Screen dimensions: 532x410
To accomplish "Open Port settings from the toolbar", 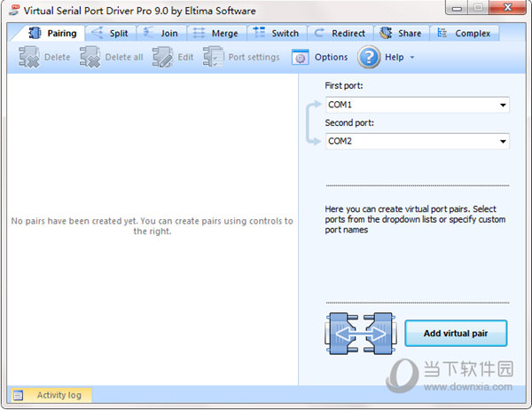I will click(x=241, y=57).
